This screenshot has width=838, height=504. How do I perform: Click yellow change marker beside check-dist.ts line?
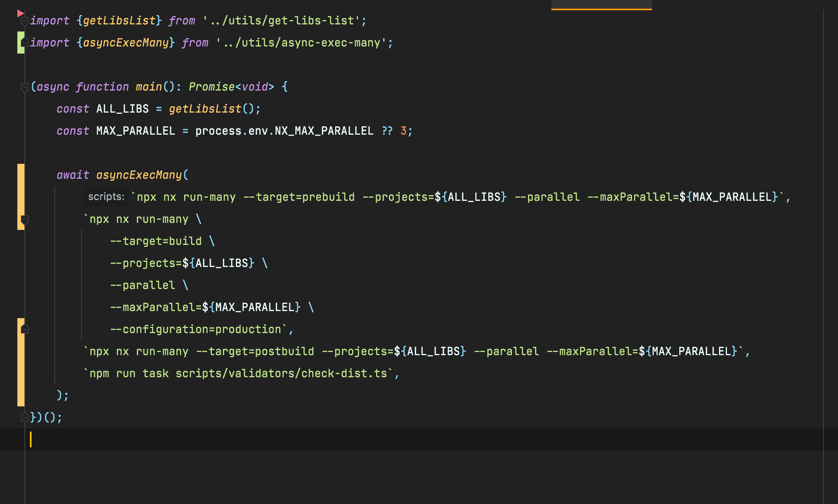pos(20,373)
